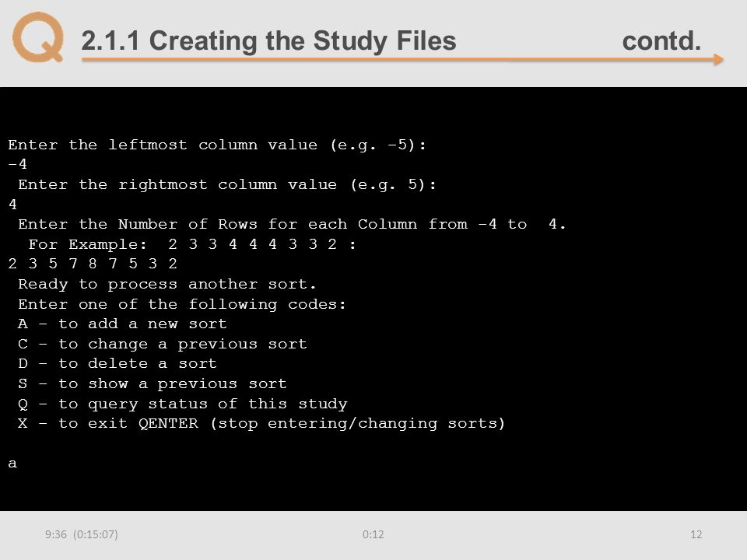747x560 pixels.
Task: Click 'Enter the Number of Rows for each Column' line
Action: click(292, 224)
